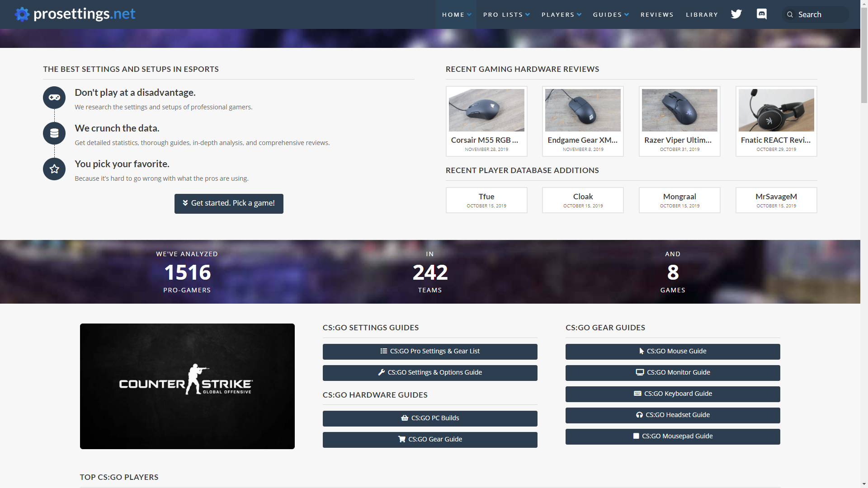Open the Reviews menu item
The height and width of the screenshot is (488, 868).
(x=656, y=14)
